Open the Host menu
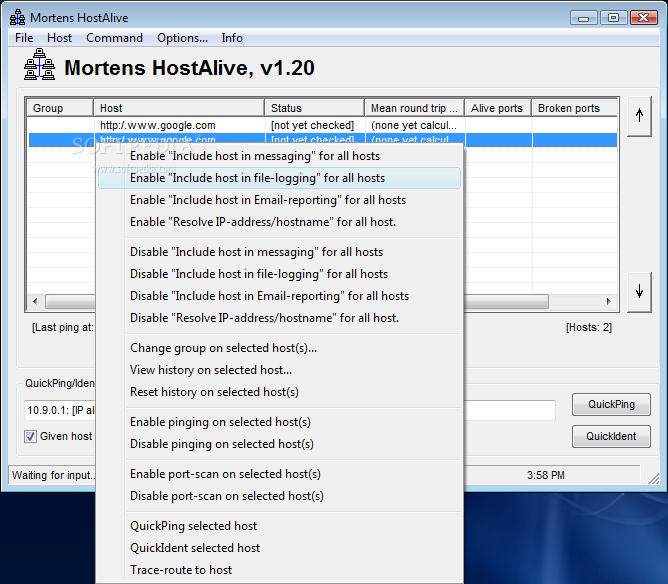This screenshot has width=668, height=584. 60,38
